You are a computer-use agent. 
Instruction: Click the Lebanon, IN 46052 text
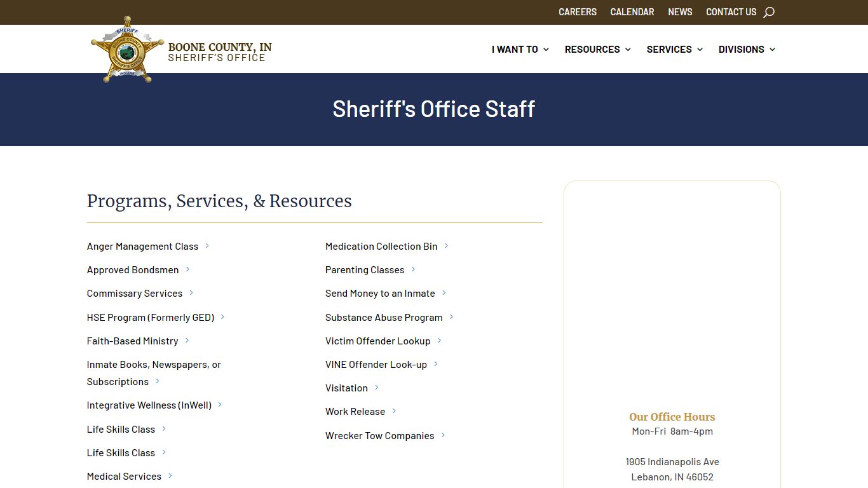pos(672,477)
